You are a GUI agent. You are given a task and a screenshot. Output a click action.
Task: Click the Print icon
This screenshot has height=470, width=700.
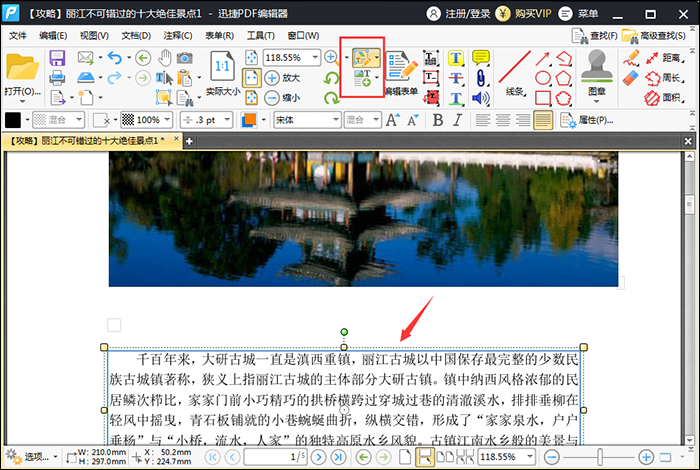pos(57,78)
